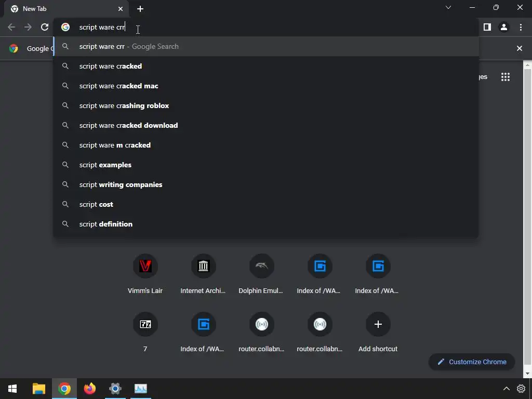Viewport: 532px width, 399px height.
Task: Switch to Google Chrome on the taskbar
Action: (x=64, y=389)
